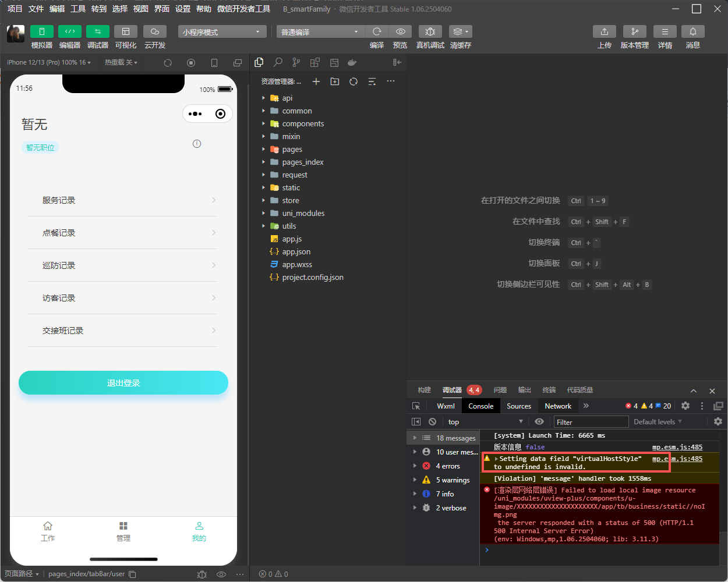Open the mp.esm.js:485 source link
This screenshot has height=582, width=728.
pos(677,447)
